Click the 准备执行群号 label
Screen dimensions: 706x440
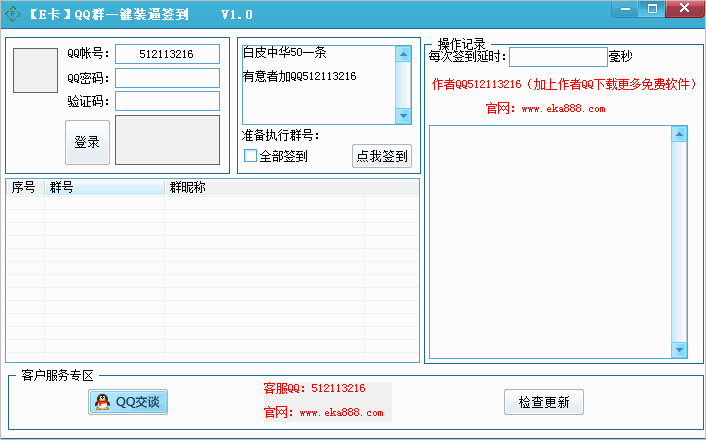tap(280, 135)
